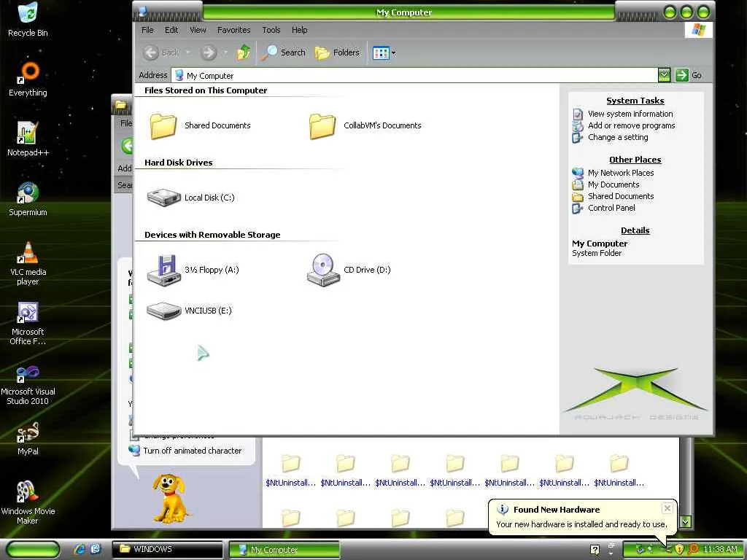Open the Search pane from toolbar
Image resolution: width=747 pixels, height=560 pixels.
[x=284, y=52]
